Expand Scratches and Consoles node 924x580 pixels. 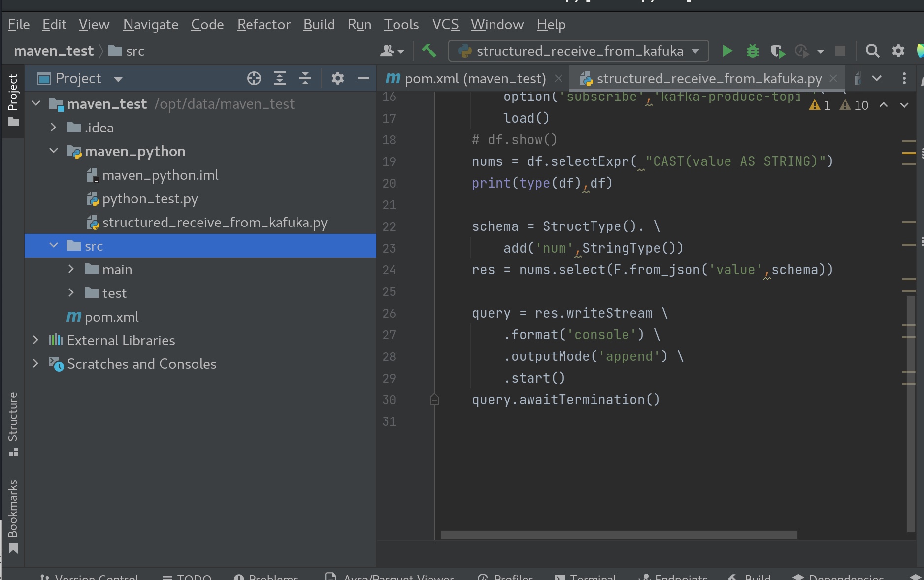(x=36, y=363)
